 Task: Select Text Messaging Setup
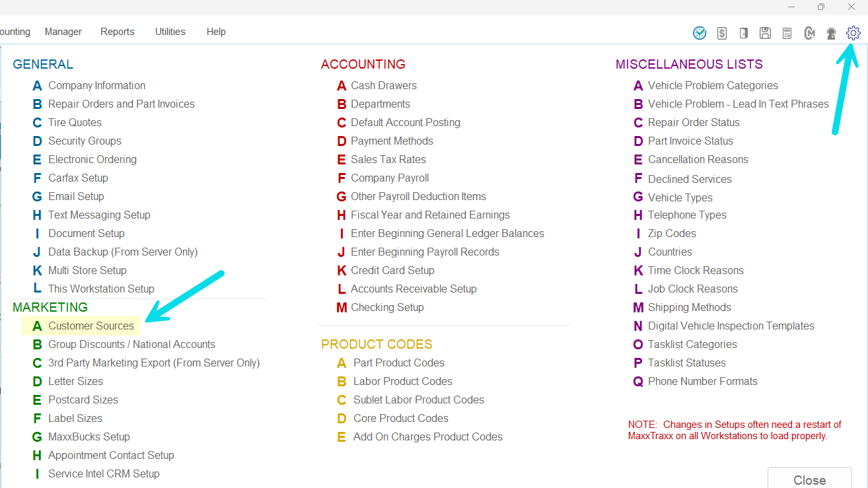pyautogui.click(x=99, y=215)
